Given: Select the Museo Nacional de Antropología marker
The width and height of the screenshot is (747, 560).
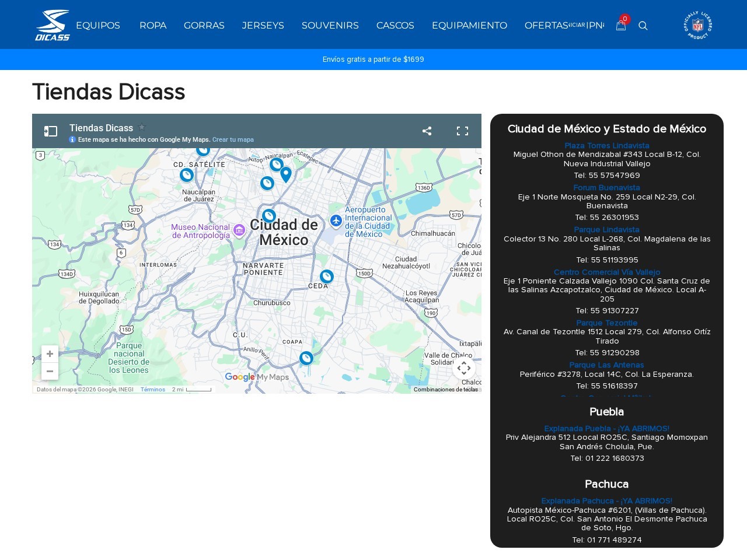Looking at the screenshot, I should (x=239, y=230).
